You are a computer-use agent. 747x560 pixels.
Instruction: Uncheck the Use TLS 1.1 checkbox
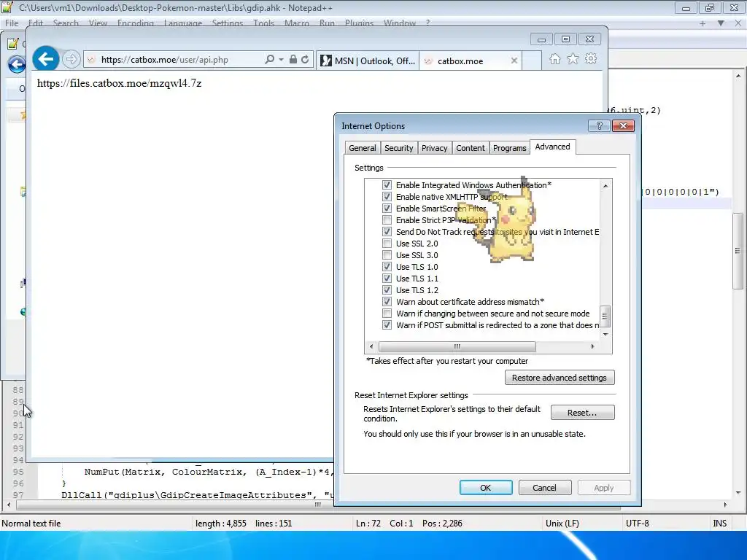387,278
